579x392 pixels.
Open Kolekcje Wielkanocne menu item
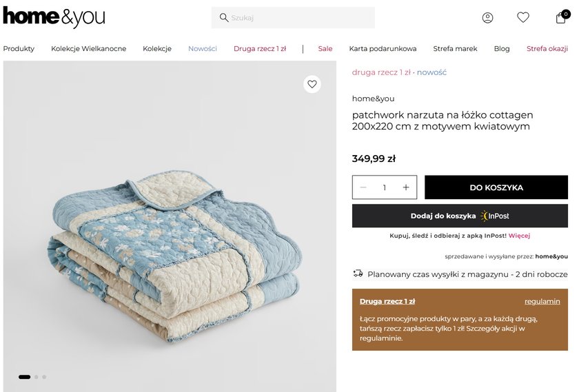89,49
